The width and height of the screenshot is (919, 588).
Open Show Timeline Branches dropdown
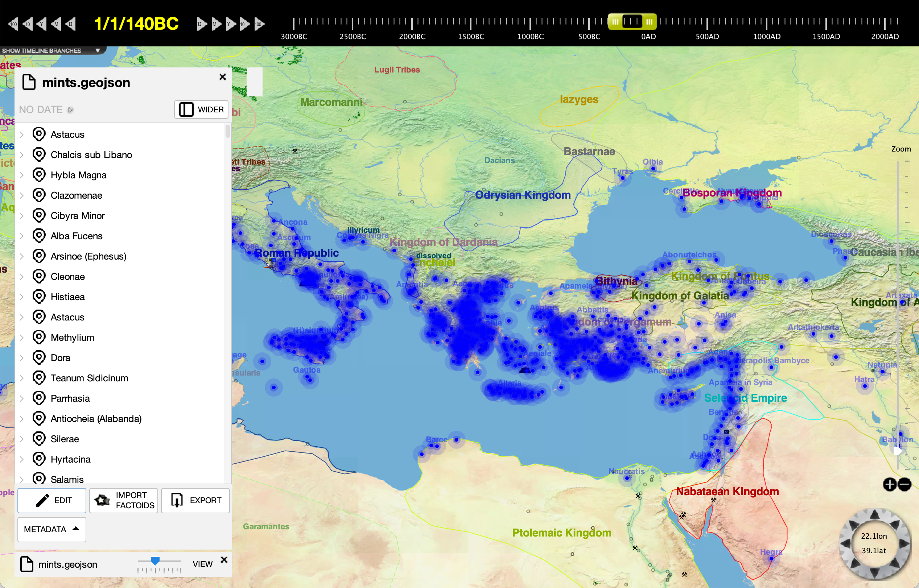coord(98,50)
